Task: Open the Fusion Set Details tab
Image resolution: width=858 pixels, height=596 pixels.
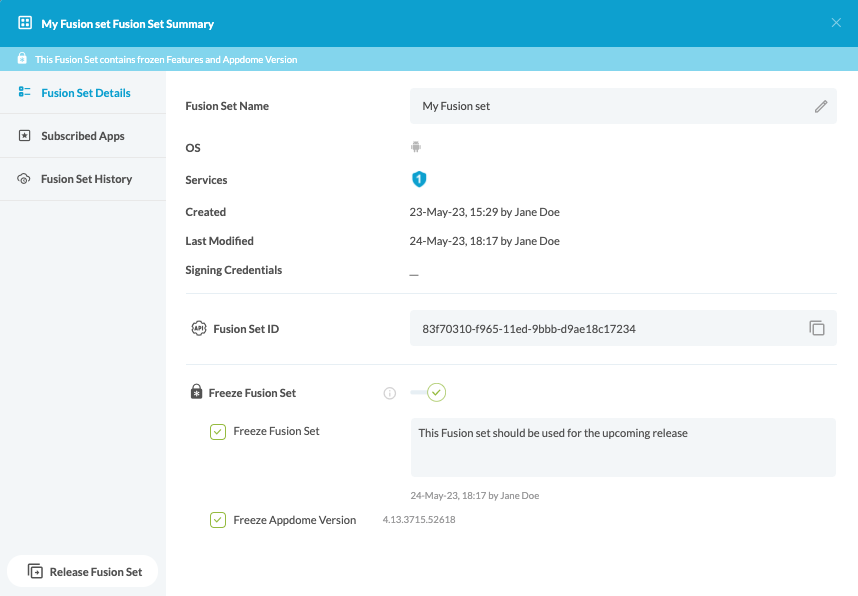Action: tap(85, 93)
